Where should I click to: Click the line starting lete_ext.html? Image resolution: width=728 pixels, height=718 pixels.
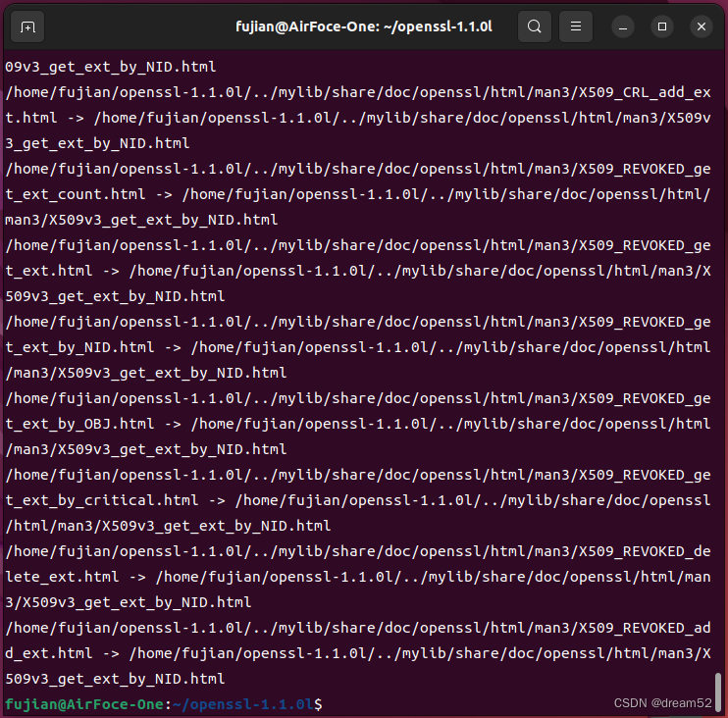pos(358,578)
